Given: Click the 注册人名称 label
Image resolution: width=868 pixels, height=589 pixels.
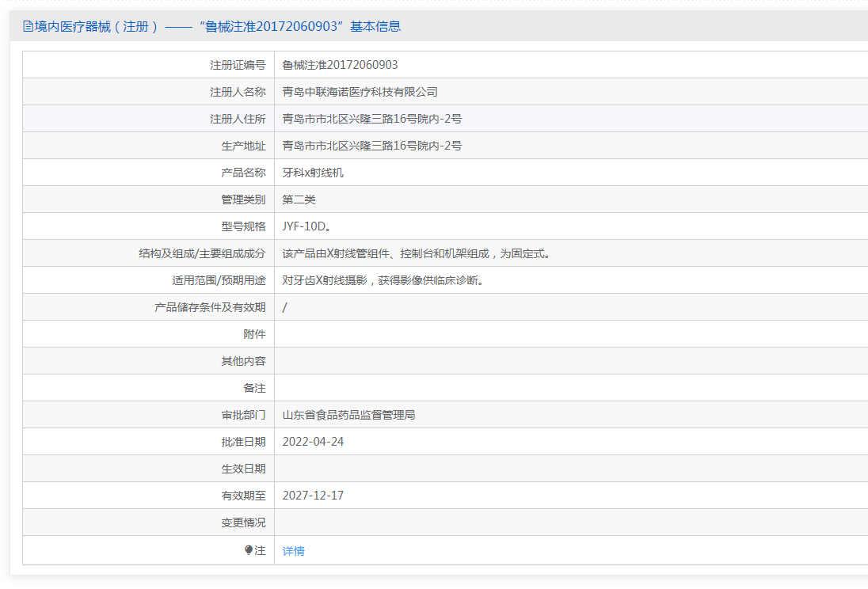Looking at the screenshot, I should 238,92.
